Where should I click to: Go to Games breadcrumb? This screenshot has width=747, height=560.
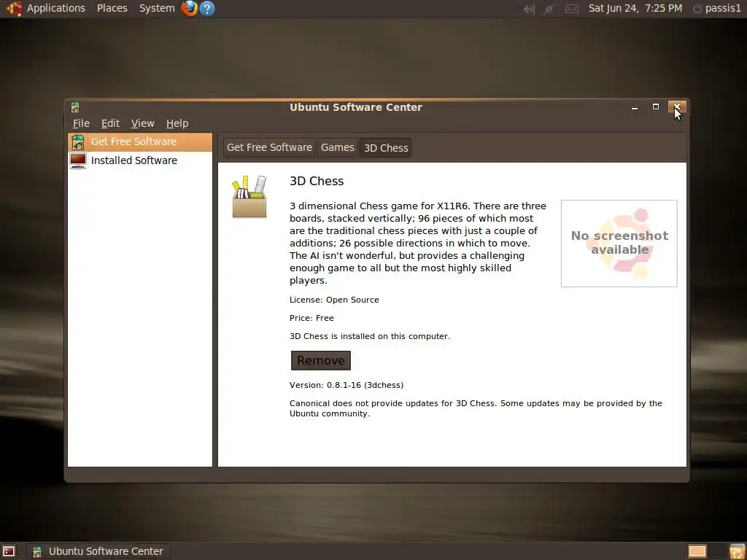(x=337, y=147)
